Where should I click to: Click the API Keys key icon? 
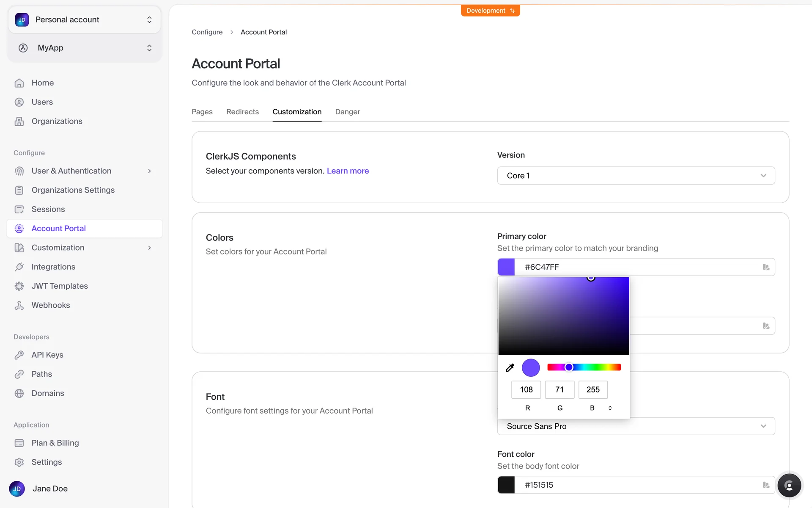(19, 355)
